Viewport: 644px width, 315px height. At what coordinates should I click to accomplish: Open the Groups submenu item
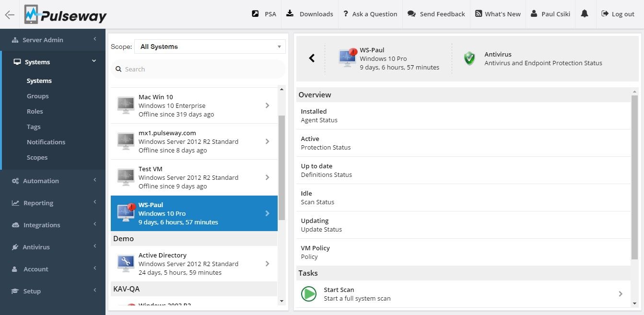coord(38,96)
